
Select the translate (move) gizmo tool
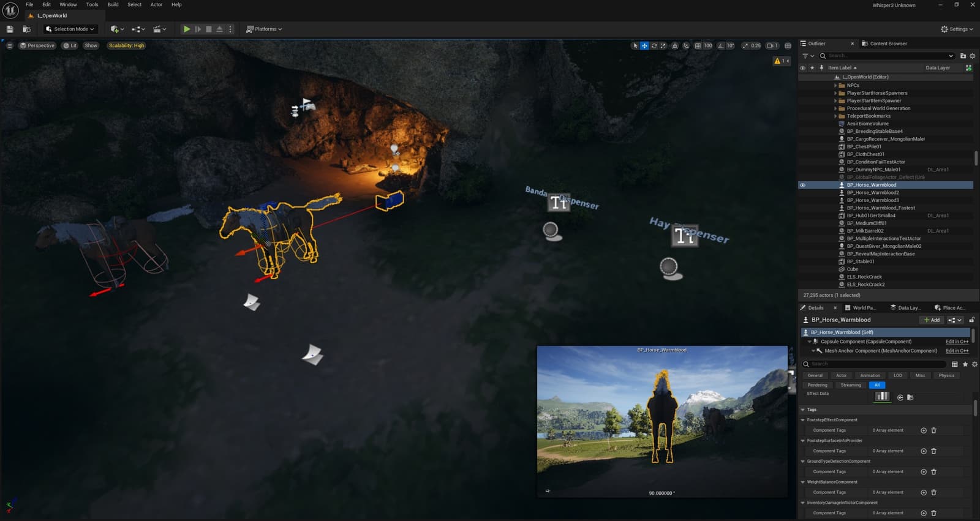644,45
